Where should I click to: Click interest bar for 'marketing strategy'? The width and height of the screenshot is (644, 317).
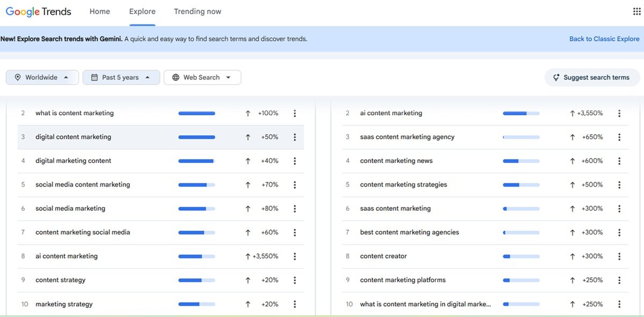click(196, 304)
